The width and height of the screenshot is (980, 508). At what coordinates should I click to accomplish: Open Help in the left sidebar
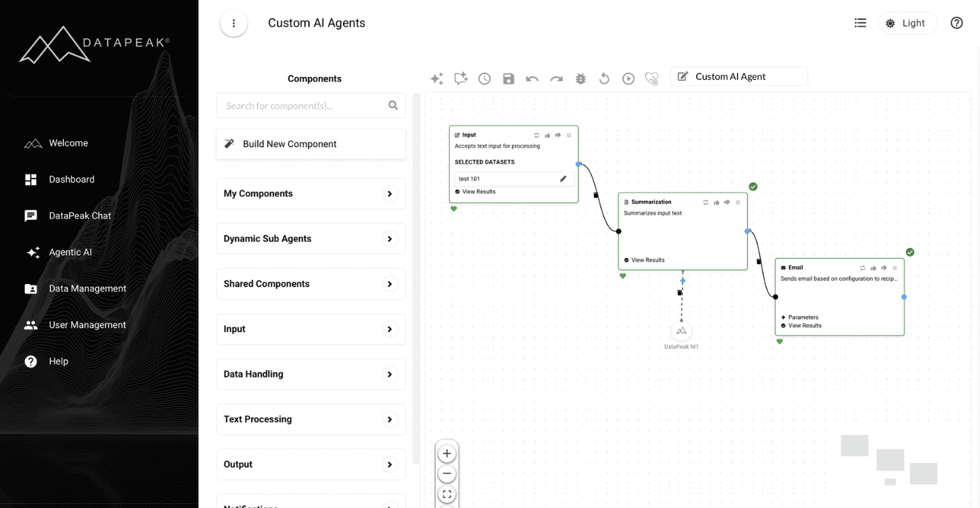point(46,362)
